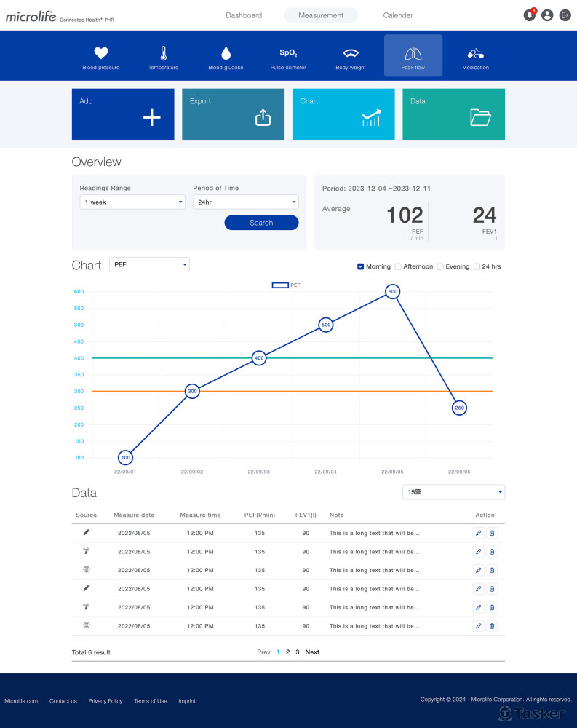Go to Next page of results
This screenshot has height=728, width=577.
tap(312, 652)
